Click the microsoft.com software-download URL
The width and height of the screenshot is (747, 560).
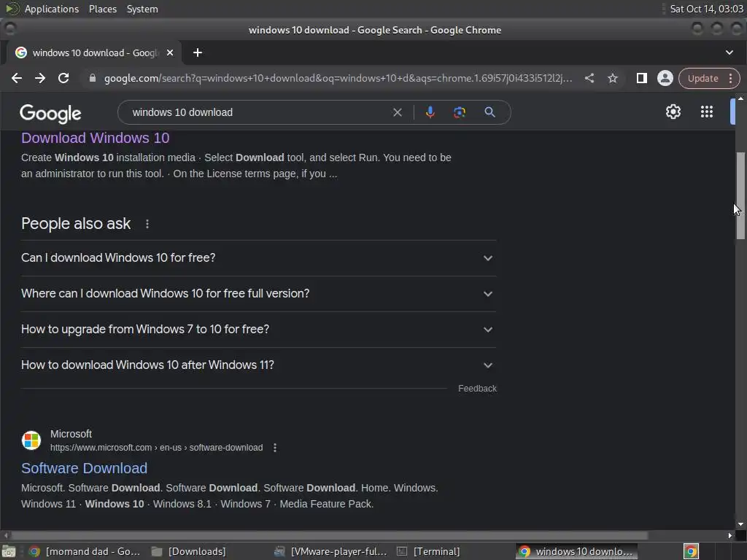tap(156, 448)
